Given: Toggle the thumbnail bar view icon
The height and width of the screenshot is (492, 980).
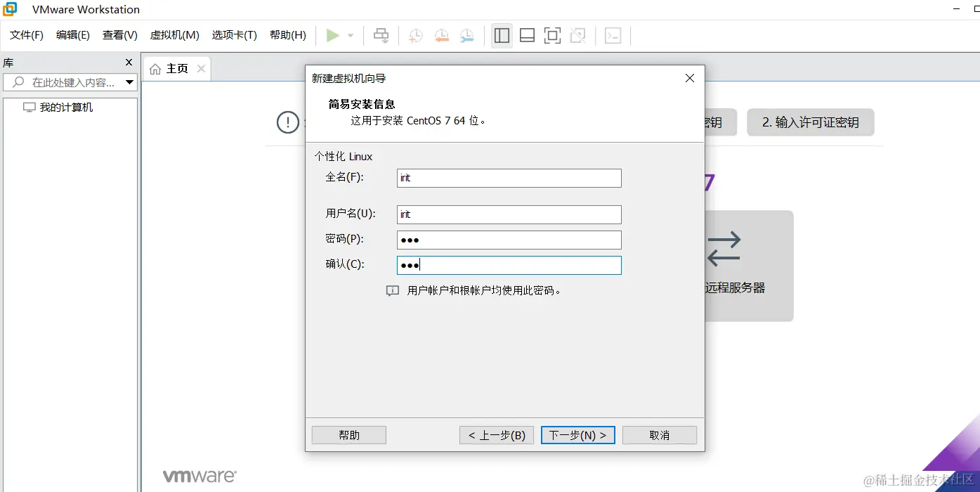Looking at the screenshot, I should 527,35.
